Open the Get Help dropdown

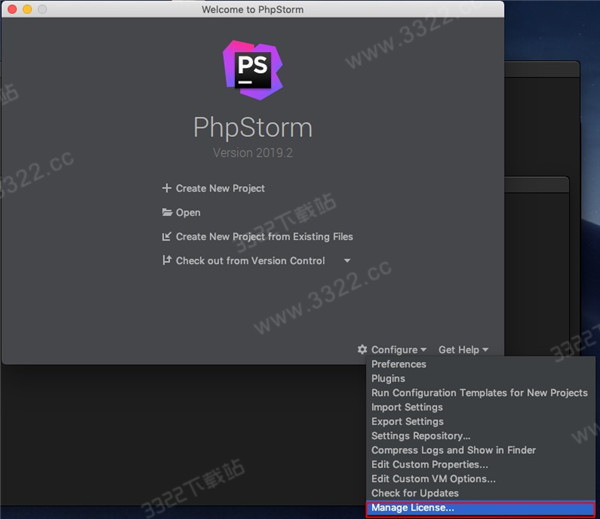pos(463,349)
